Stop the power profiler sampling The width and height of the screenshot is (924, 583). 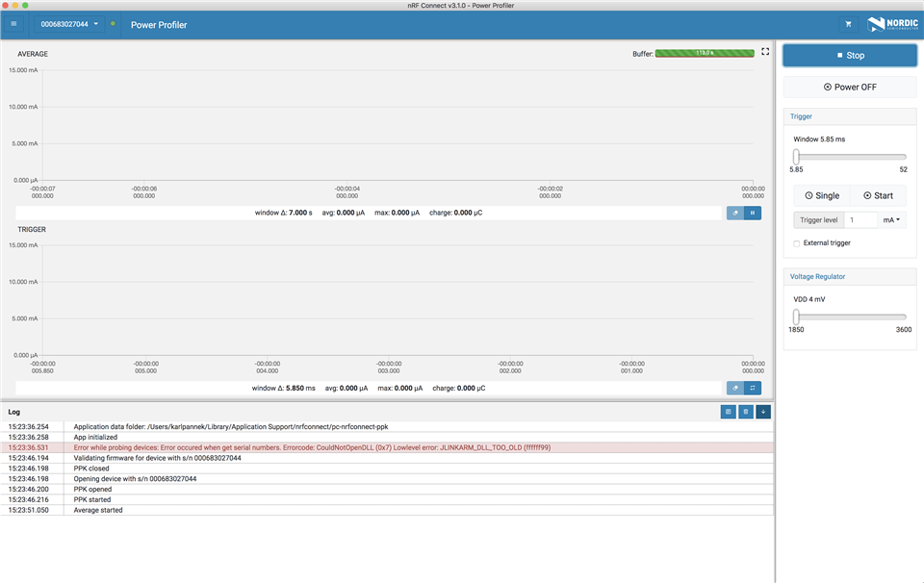pos(850,56)
